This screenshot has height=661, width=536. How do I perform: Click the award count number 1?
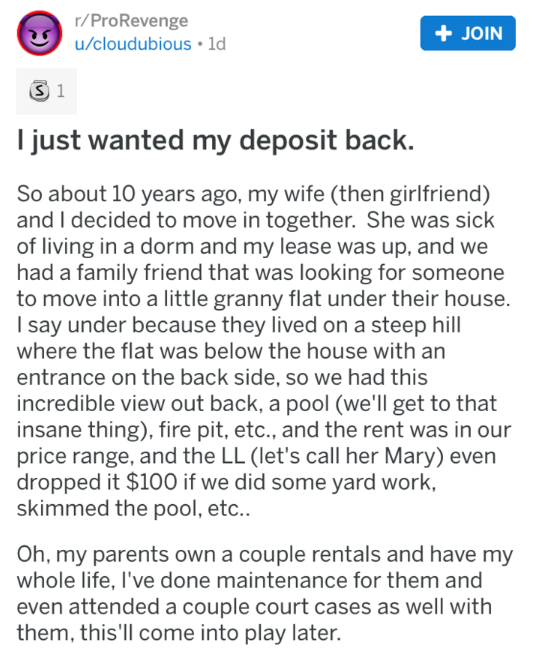coord(61,91)
